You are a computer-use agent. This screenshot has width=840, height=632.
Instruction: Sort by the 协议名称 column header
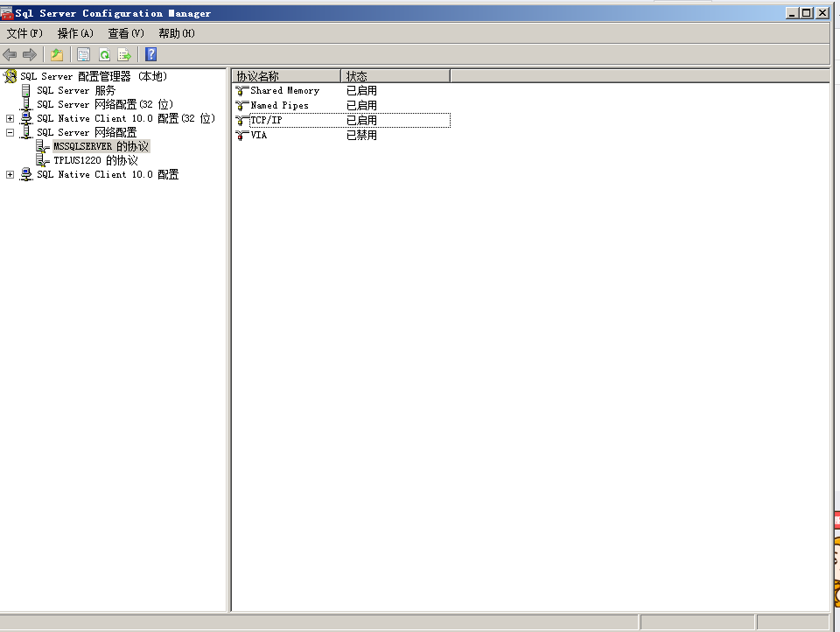coord(287,76)
